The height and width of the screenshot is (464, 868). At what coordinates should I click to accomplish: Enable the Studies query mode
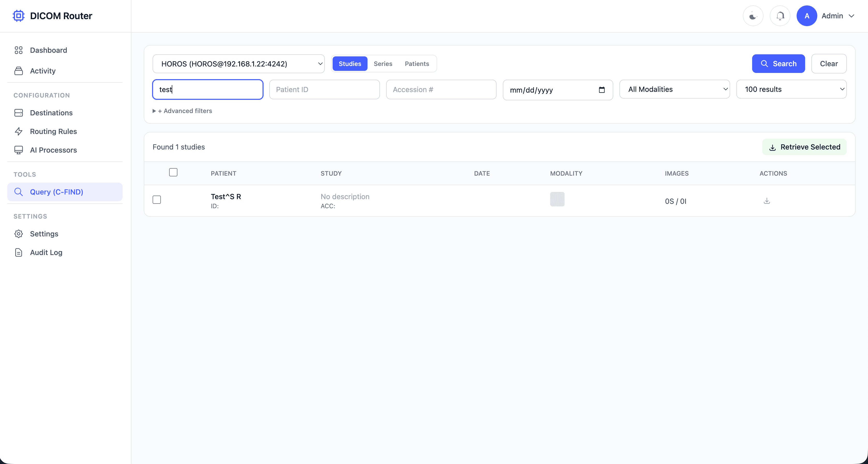pos(350,63)
